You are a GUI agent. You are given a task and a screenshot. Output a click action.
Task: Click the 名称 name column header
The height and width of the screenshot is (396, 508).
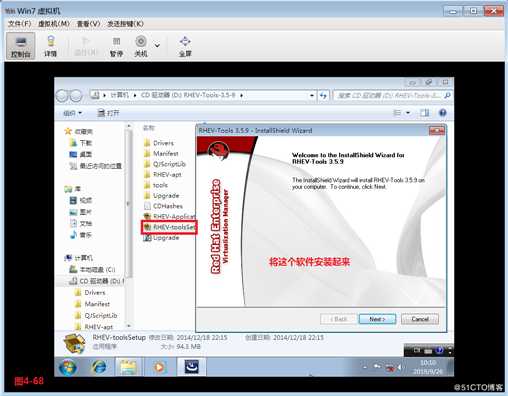pyautogui.click(x=149, y=128)
